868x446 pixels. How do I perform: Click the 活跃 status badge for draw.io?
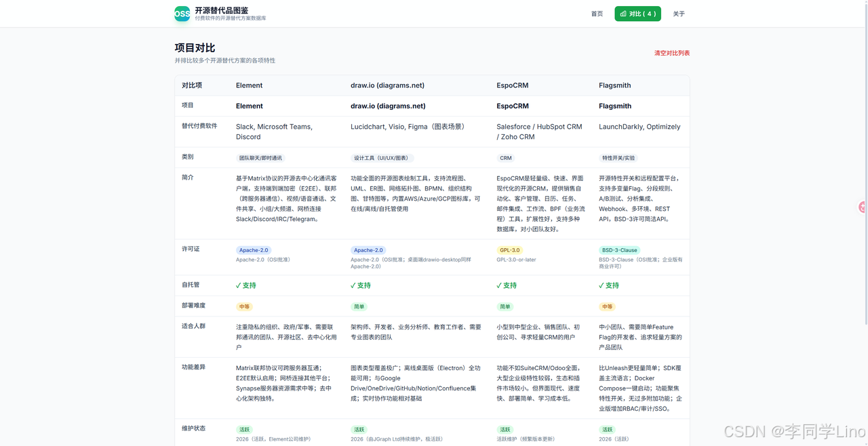[359, 430]
